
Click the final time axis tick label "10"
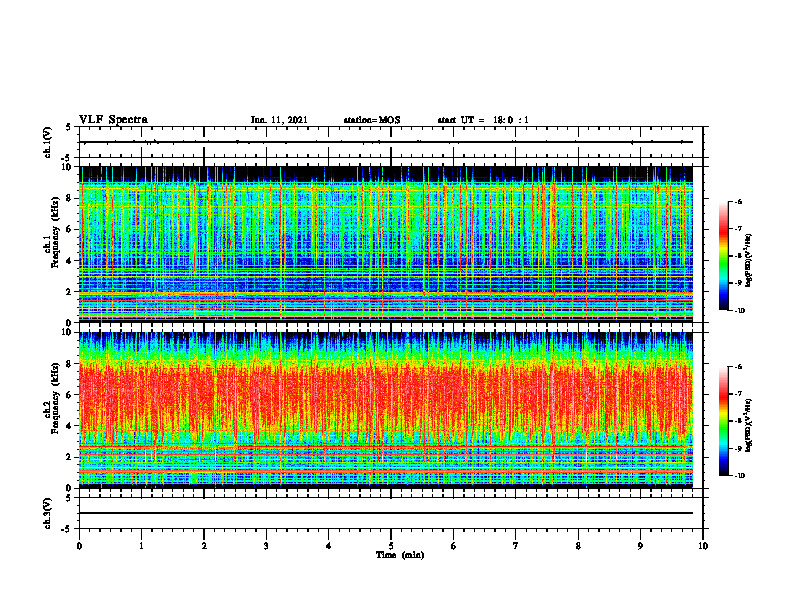703,546
